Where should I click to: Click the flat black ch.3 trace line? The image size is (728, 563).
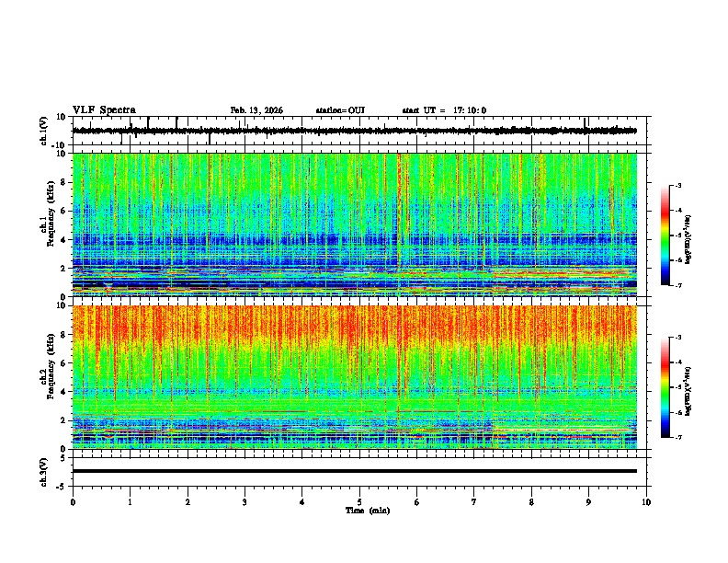(354, 471)
